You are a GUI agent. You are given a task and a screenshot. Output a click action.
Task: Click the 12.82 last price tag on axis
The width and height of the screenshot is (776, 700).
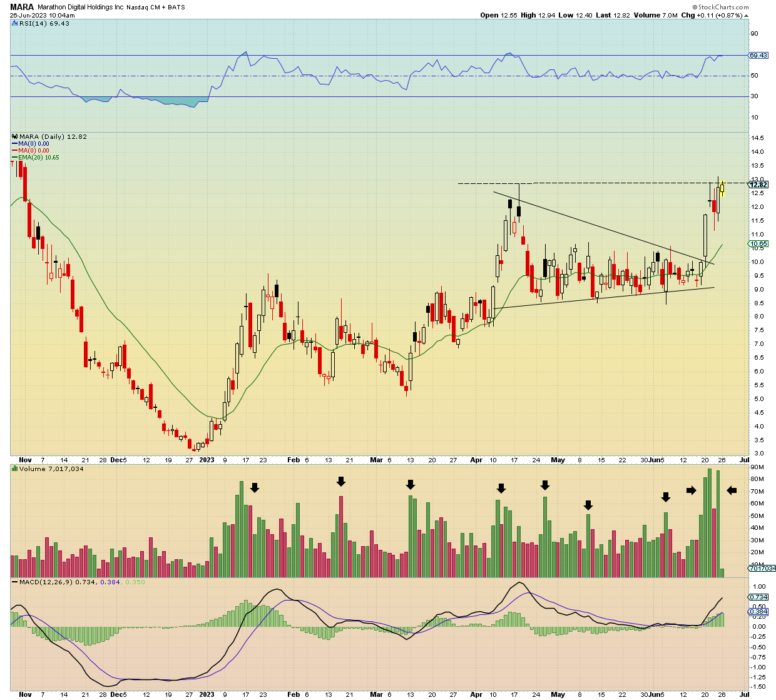pos(758,185)
